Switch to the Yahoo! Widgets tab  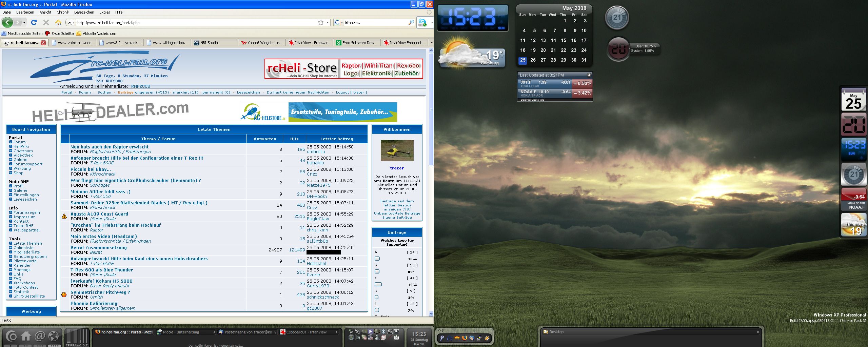[261, 43]
